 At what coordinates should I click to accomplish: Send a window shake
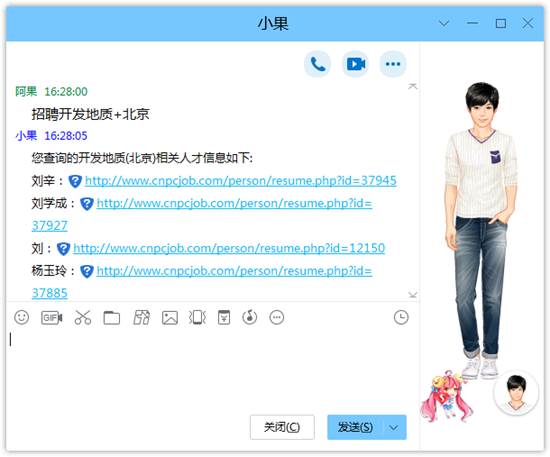(x=197, y=318)
